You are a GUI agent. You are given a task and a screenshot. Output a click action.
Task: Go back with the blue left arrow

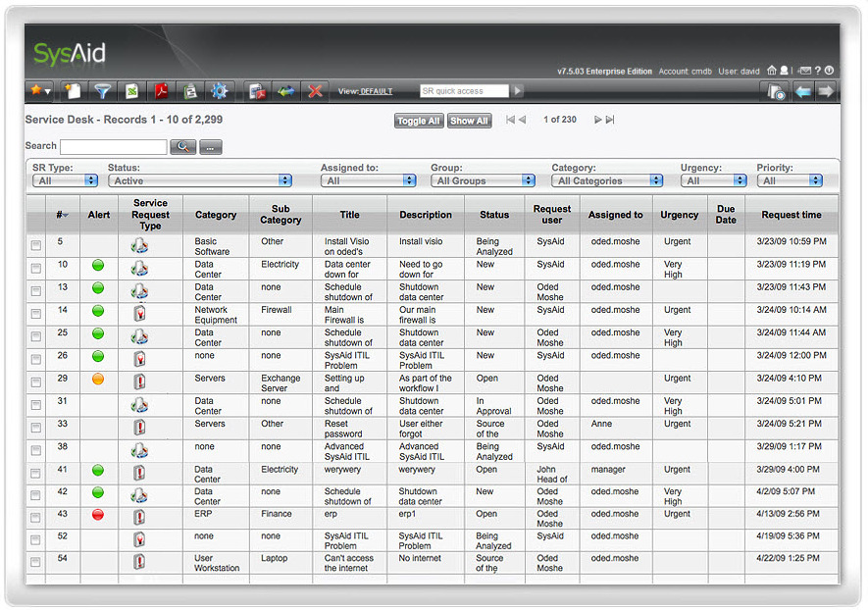pyautogui.click(x=802, y=91)
